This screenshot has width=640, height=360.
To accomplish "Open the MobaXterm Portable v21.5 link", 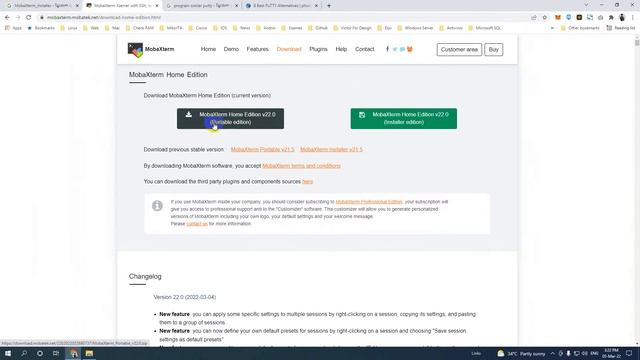I will 262,150.
